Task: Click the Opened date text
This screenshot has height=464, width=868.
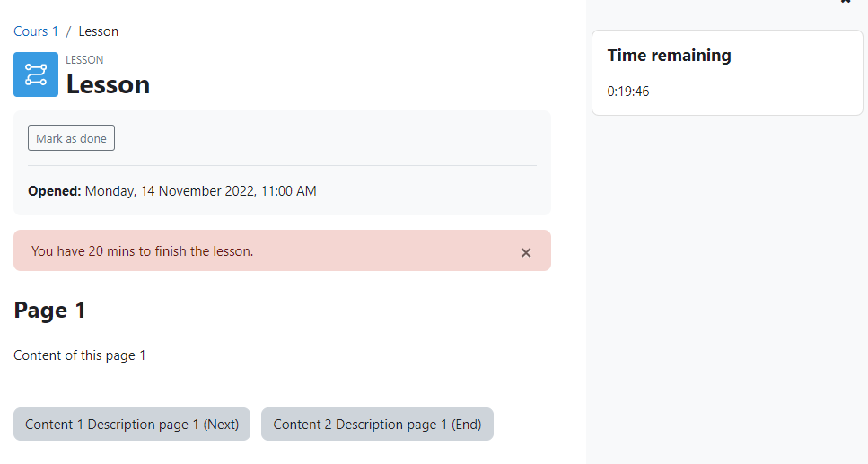Action: pos(200,191)
